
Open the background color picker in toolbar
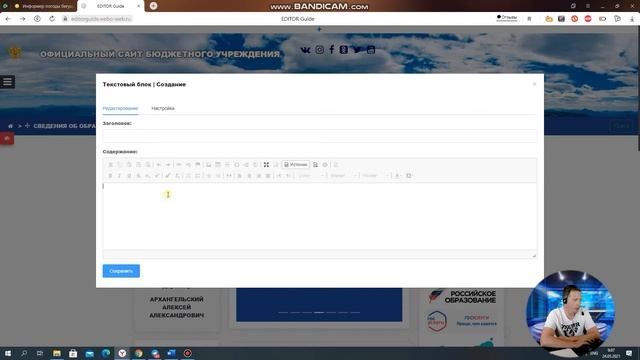(409, 176)
